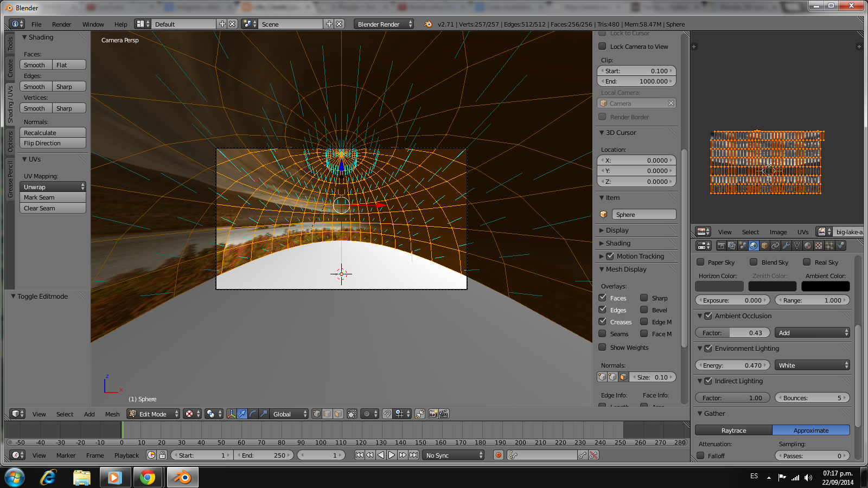The height and width of the screenshot is (488, 868).
Task: Toggle limit selection to visible icon
Action: pyautogui.click(x=352, y=414)
